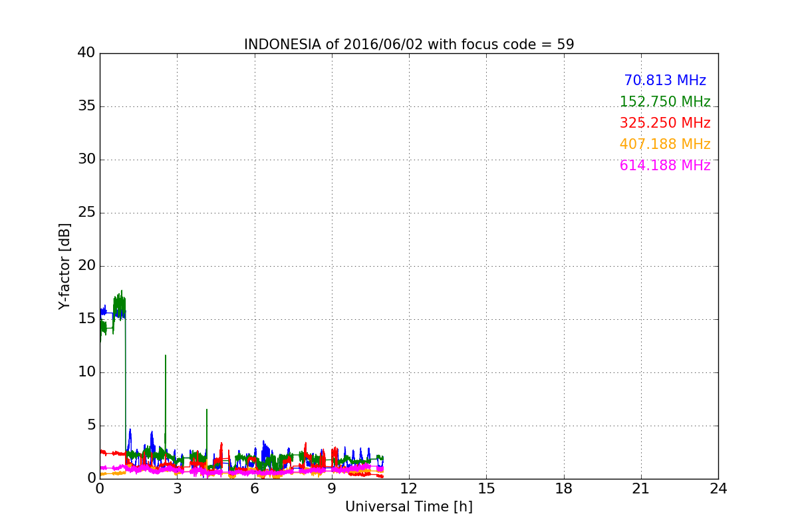Click the x-axis tick label 6

[254, 489]
